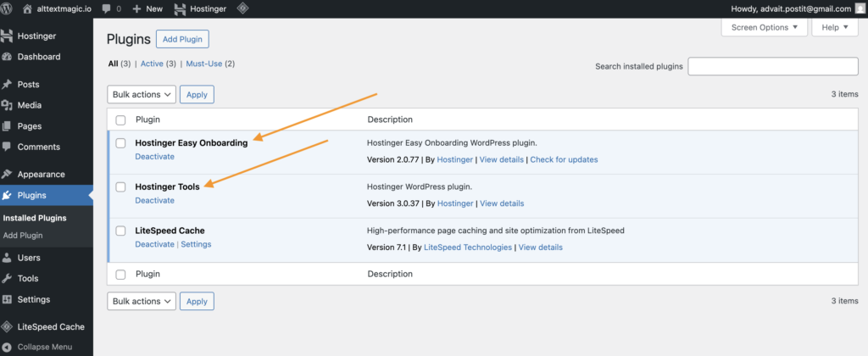Image resolution: width=868 pixels, height=356 pixels.
Task: Click the Settings icon in sidebar
Action: [x=7, y=299]
